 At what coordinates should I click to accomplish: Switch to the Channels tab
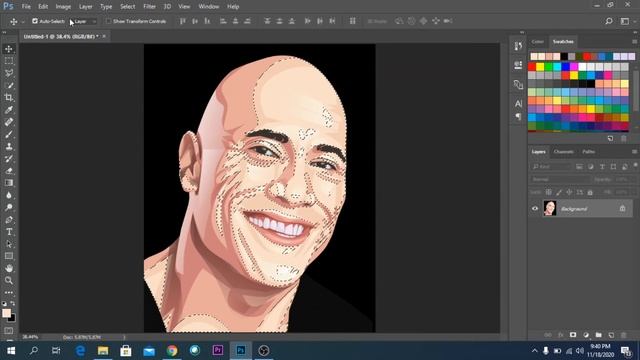pos(563,151)
